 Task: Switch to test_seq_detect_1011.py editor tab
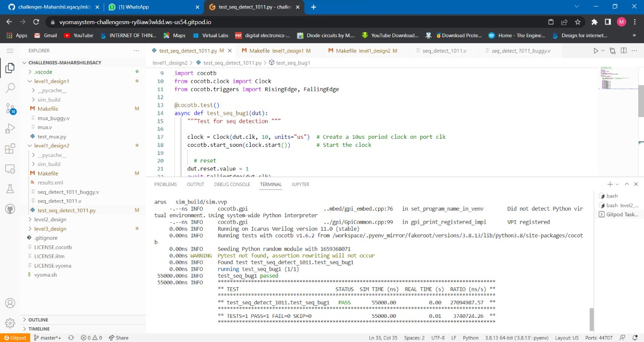[188, 51]
